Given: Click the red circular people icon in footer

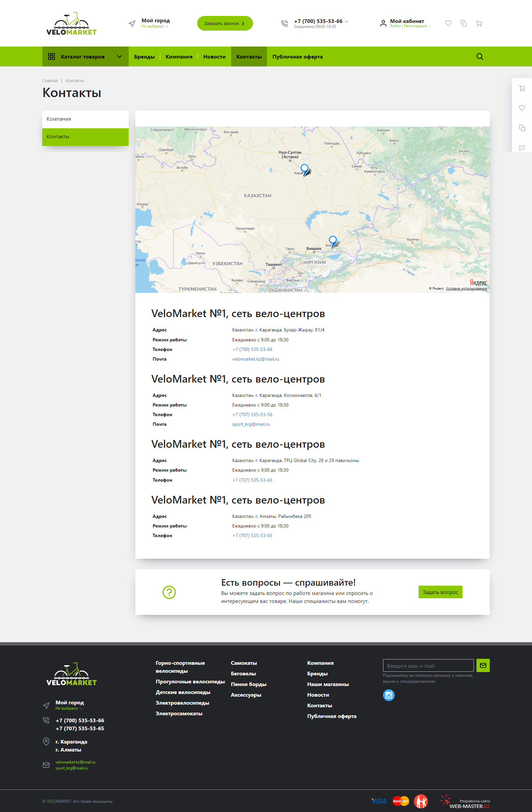Looking at the screenshot, I should (421, 801).
